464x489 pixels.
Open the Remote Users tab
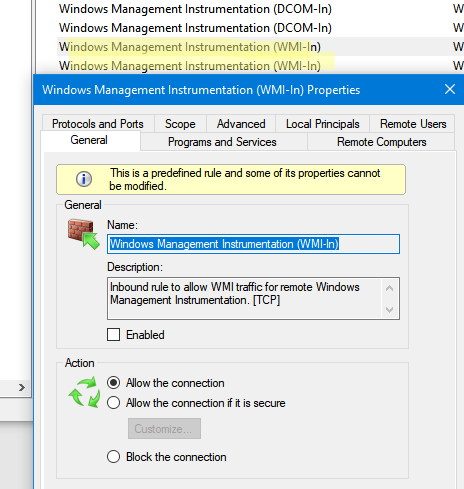pos(413,124)
